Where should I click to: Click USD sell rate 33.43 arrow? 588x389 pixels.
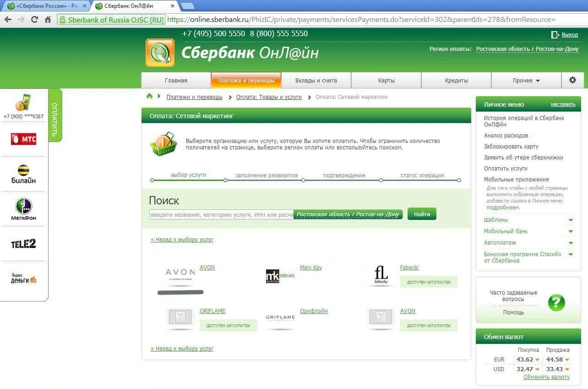pyautogui.click(x=567, y=370)
